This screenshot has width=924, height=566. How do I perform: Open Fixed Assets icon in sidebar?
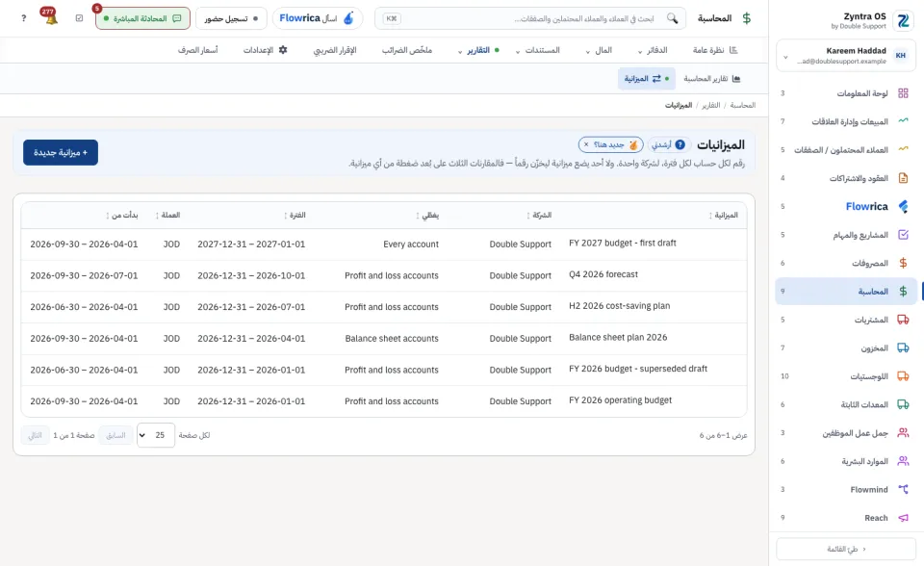coord(903,404)
